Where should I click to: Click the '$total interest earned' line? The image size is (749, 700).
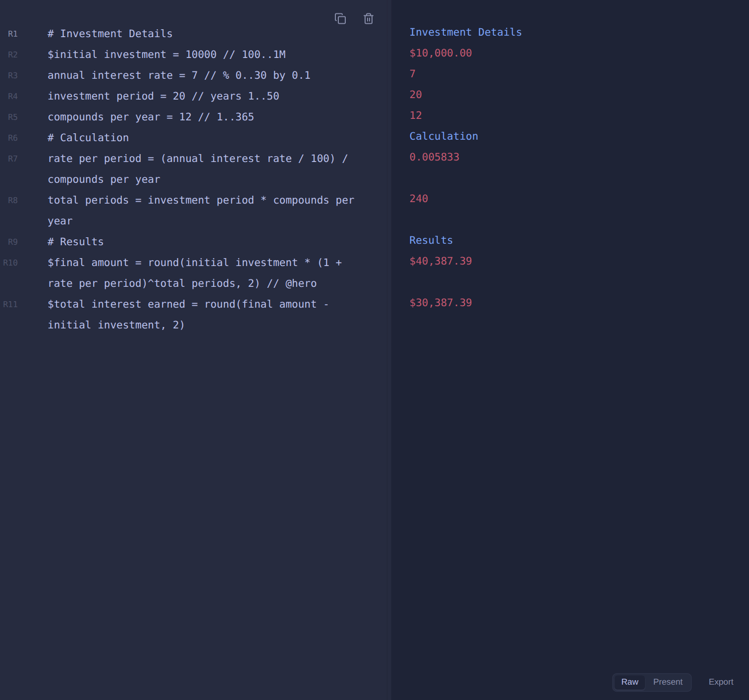(x=188, y=315)
